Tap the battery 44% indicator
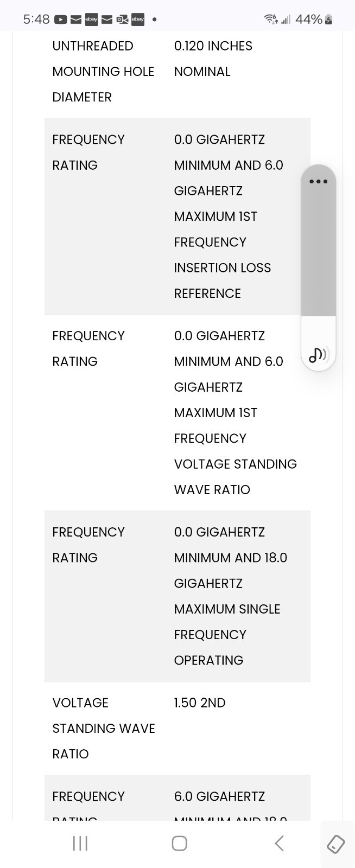The width and height of the screenshot is (355, 868). [314, 20]
